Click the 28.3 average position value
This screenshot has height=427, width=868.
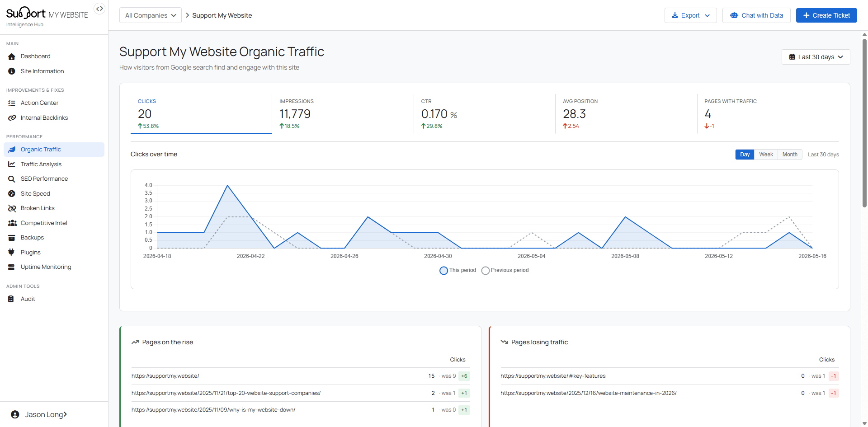coord(574,114)
